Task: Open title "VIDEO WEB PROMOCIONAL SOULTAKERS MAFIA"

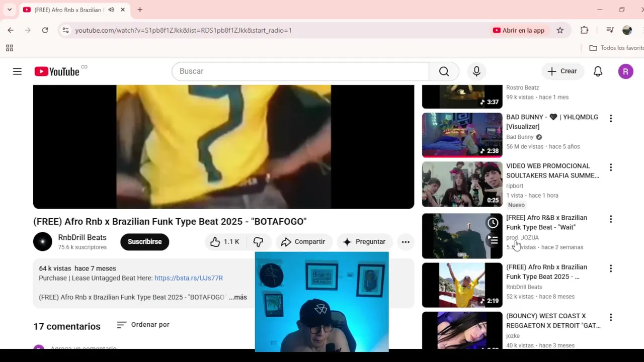Action: 552,171
